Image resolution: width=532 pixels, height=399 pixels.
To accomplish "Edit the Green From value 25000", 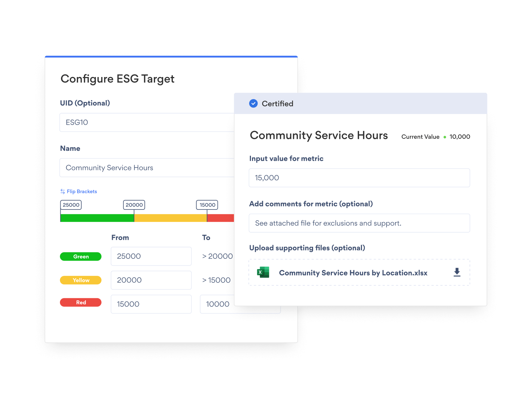I will (x=151, y=256).
